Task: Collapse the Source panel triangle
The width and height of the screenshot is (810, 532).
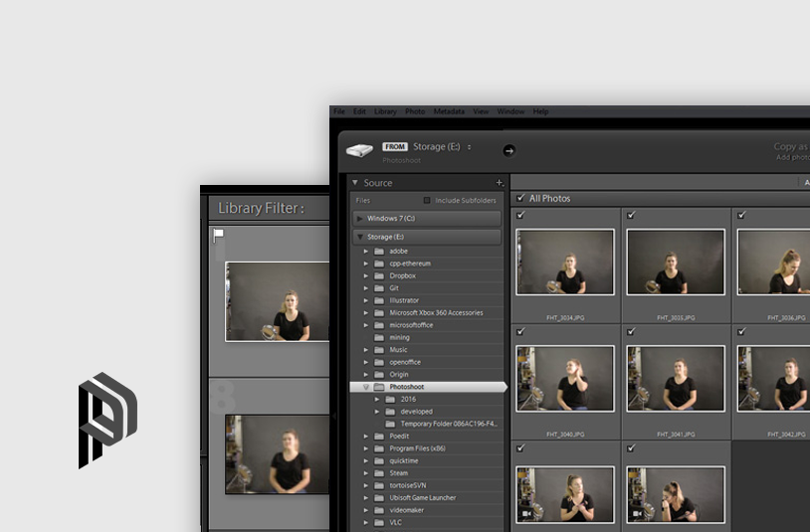Action: coord(355,183)
